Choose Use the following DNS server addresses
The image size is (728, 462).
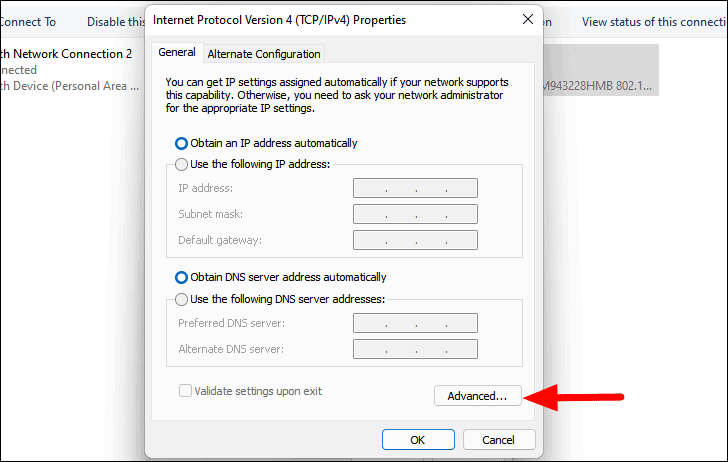(x=182, y=299)
